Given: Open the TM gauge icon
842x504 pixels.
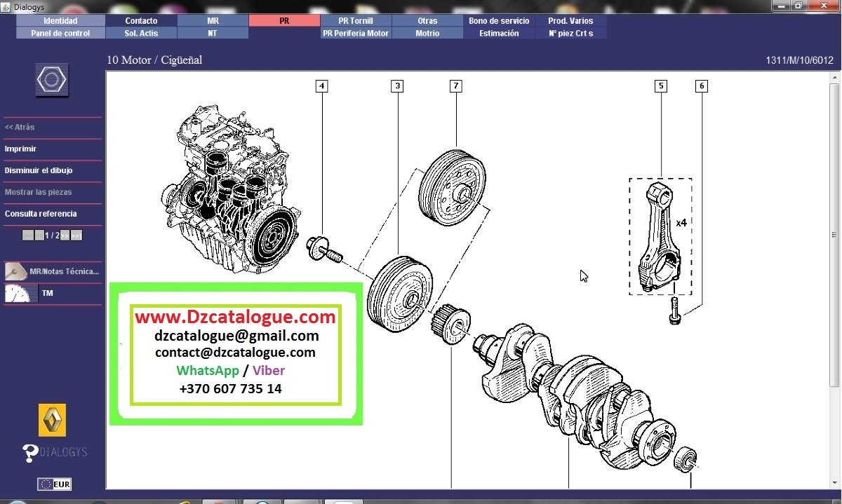Looking at the screenshot, I should (x=21, y=293).
